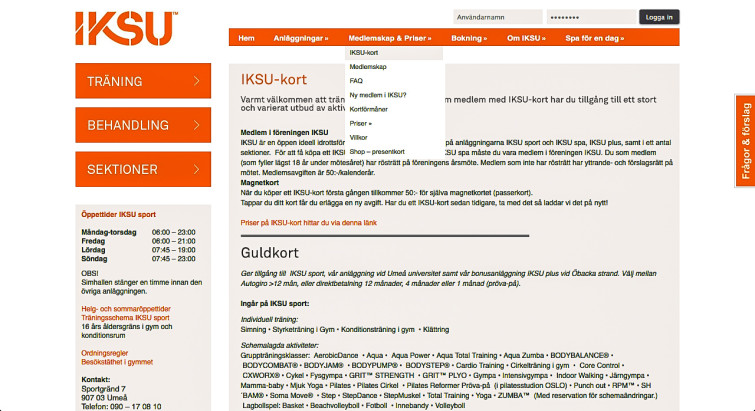The image size is (755, 411).
Task: Click the Måndag-torsdag opening hours row
Action: [x=138, y=232]
